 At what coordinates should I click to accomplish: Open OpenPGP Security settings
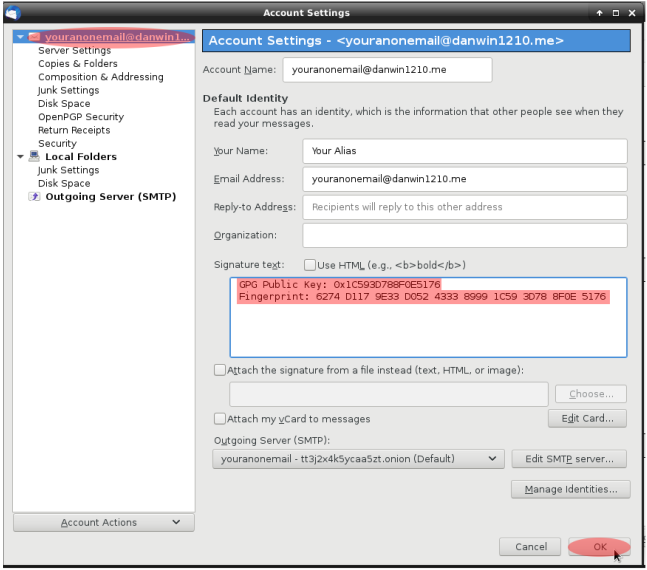point(81,117)
